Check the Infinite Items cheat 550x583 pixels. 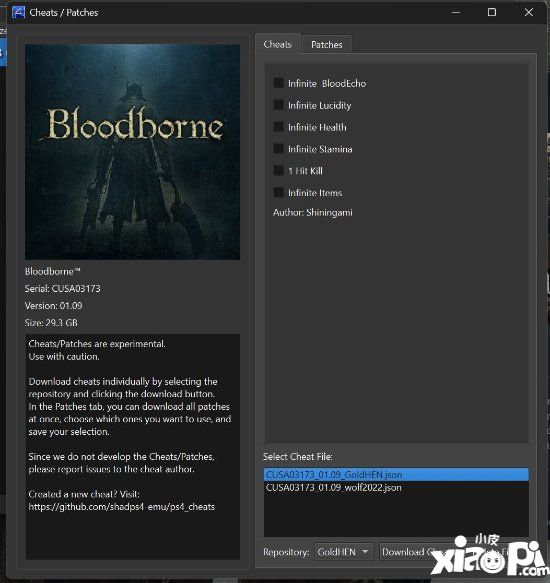click(279, 192)
